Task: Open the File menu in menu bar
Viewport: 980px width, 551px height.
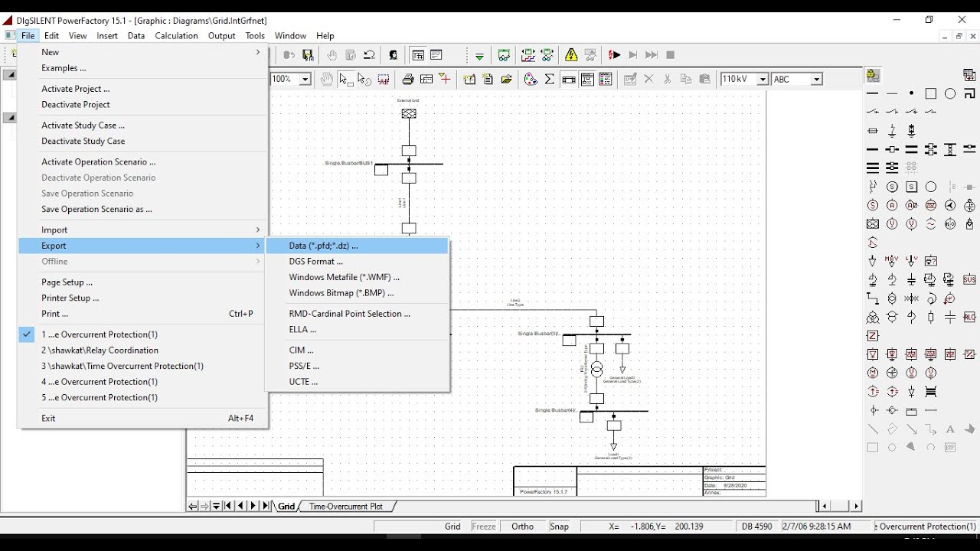Action: (x=28, y=36)
